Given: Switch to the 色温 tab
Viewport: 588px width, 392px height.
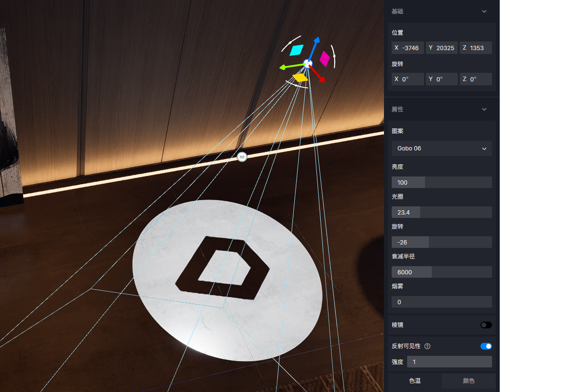Looking at the screenshot, I should click(415, 381).
